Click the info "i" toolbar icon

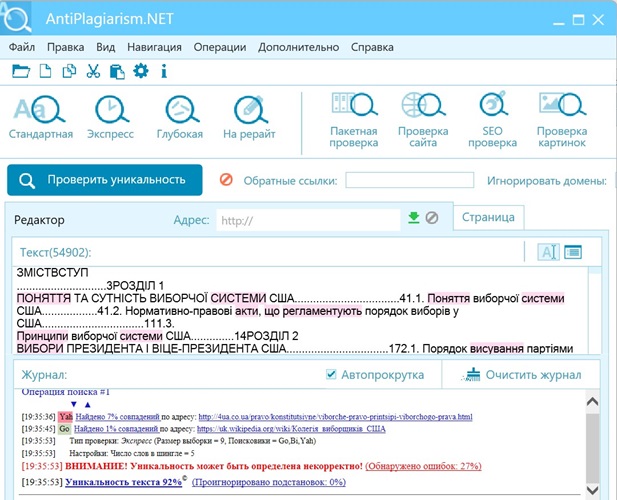[164, 71]
